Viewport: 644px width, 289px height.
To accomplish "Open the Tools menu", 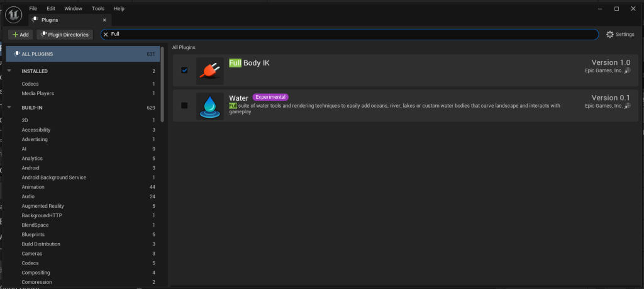I will [x=98, y=9].
